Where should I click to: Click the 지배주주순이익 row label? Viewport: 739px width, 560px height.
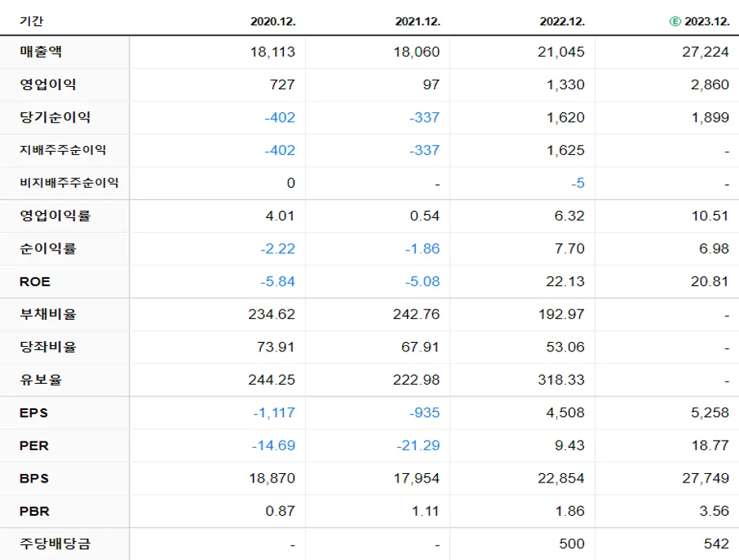point(62,150)
